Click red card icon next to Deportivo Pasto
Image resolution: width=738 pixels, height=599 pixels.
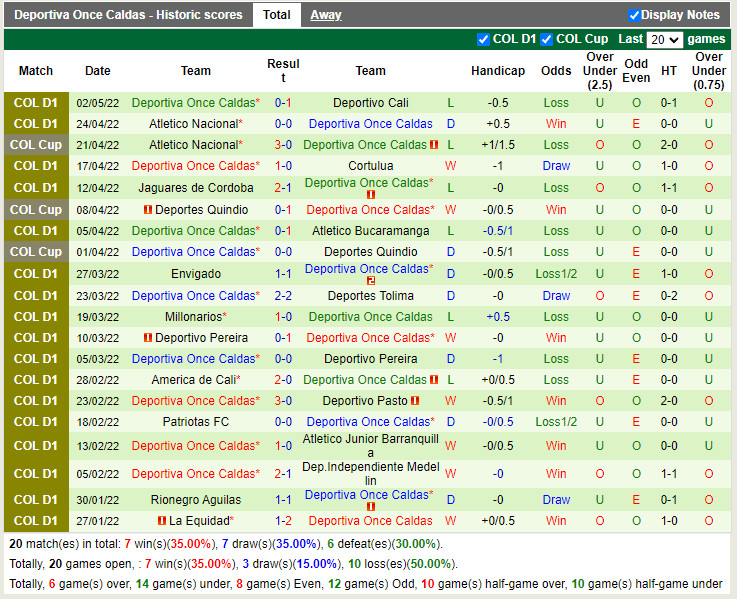point(414,401)
